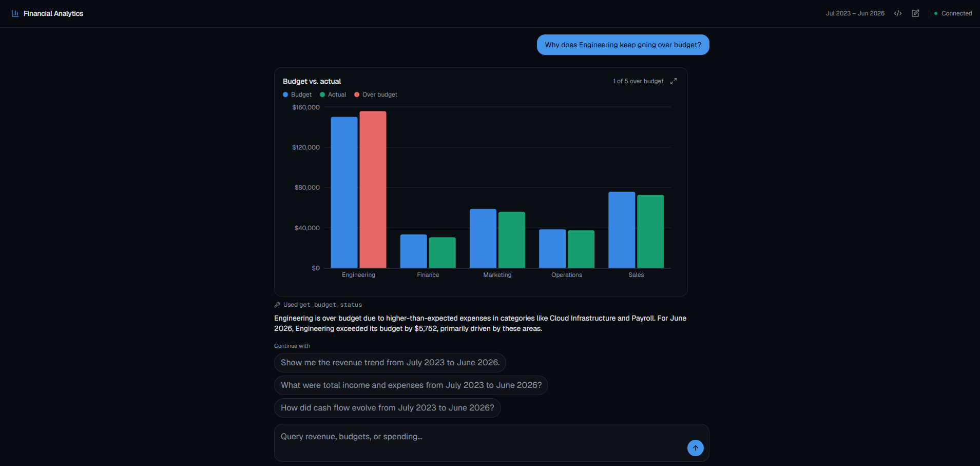Click the Finance green actual bar
The image size is (980, 466).
[x=442, y=253]
